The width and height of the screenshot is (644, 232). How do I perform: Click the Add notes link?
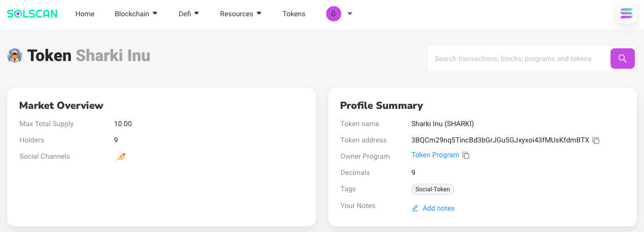[x=438, y=208]
